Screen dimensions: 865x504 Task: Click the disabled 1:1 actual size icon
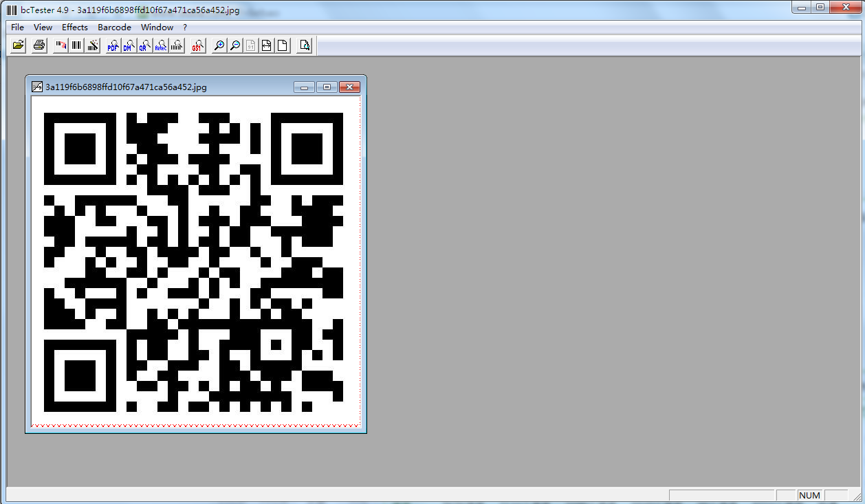[x=250, y=45]
